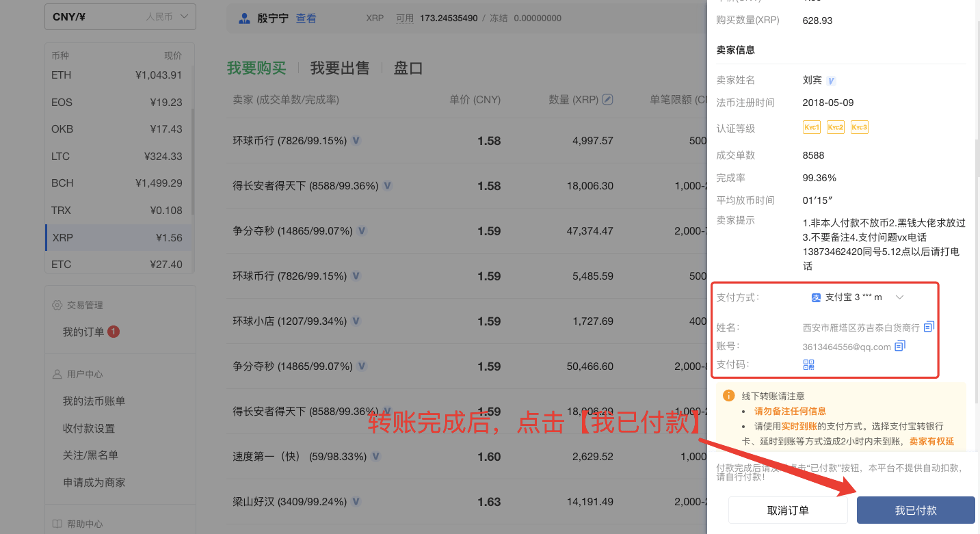
Task: Switch to the 我要出售 tab
Action: 340,68
